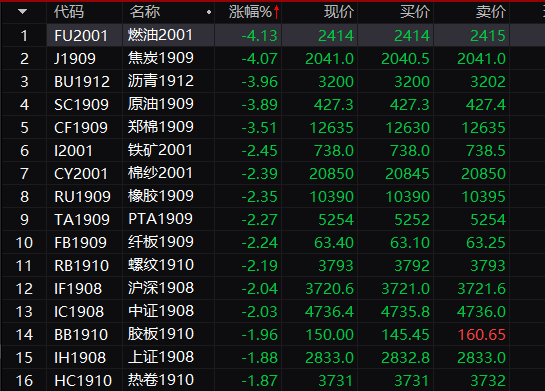Select contract code IF1908
545x391 pixels.
click(x=78, y=288)
